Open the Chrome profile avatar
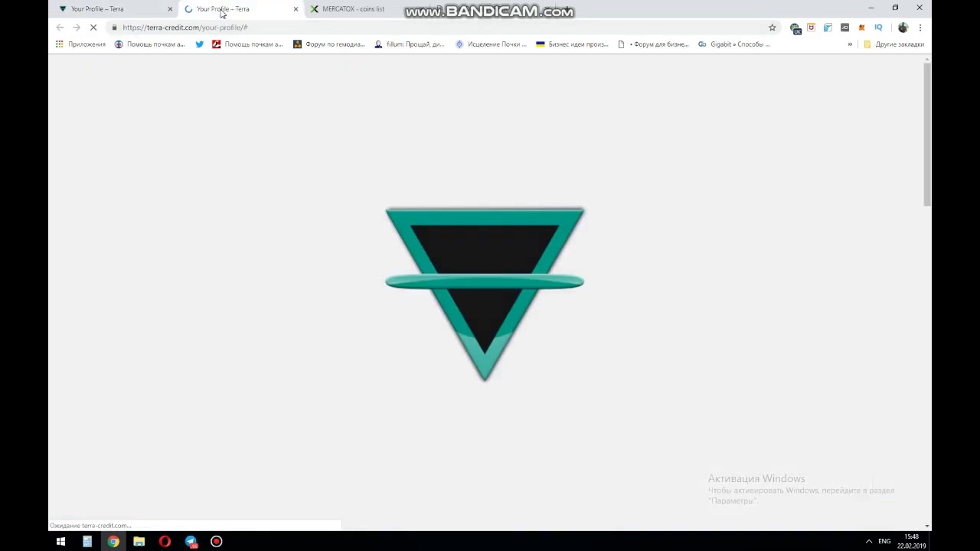The height and width of the screenshot is (551, 980). pyautogui.click(x=903, y=28)
